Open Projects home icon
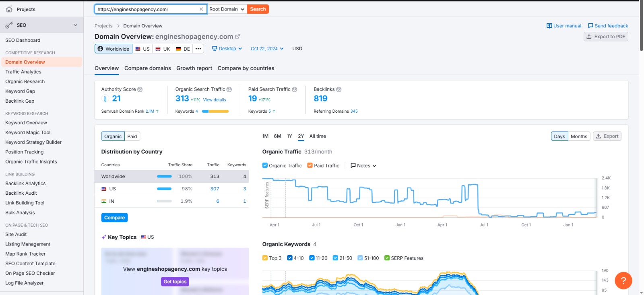The image size is (644, 295). click(9, 9)
